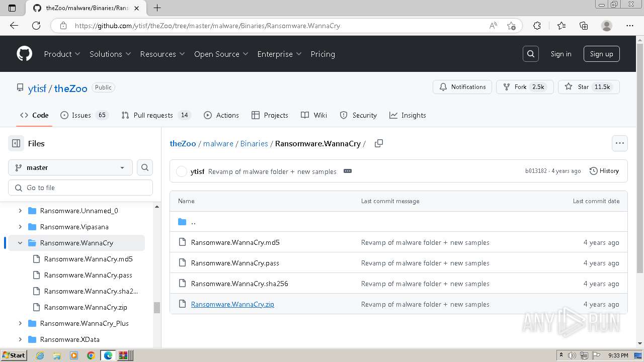Open the more options ellipsis button

[619, 143]
